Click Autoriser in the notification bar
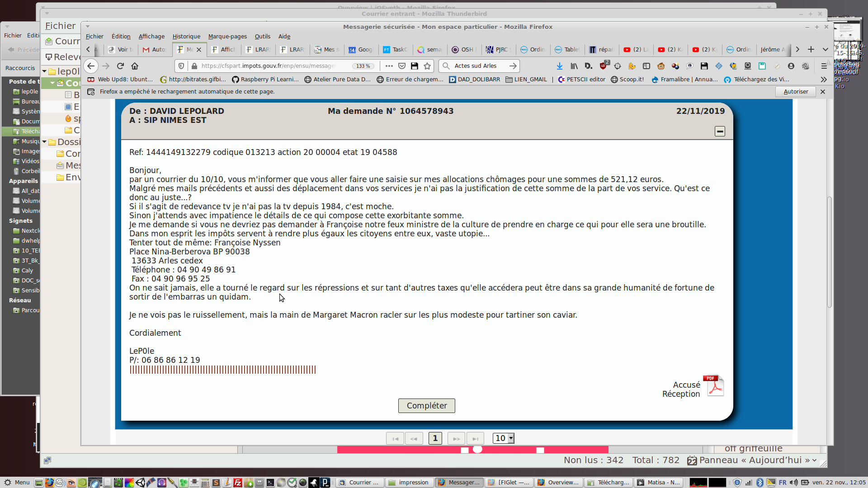 click(x=796, y=92)
